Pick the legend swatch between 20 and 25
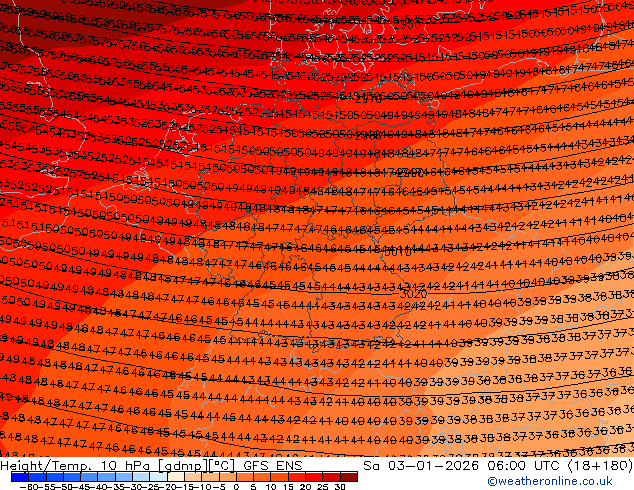Screen dimensions: 634x490 [314, 477]
